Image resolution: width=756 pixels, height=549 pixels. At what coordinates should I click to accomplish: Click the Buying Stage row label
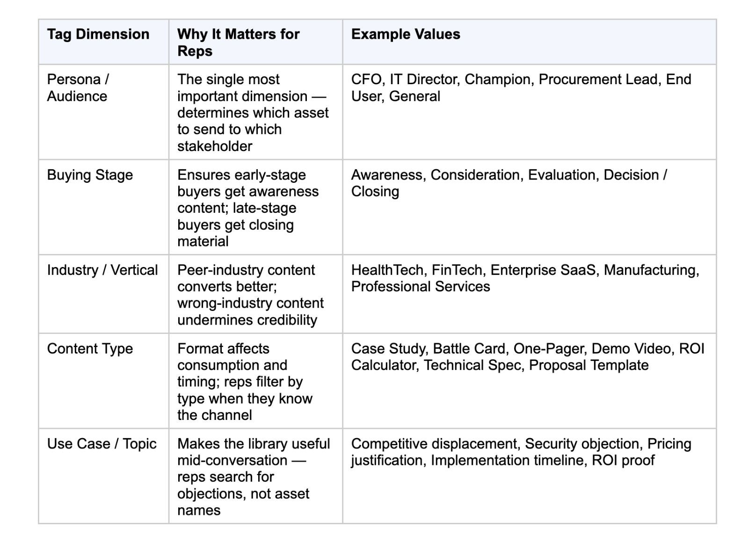tap(103, 208)
